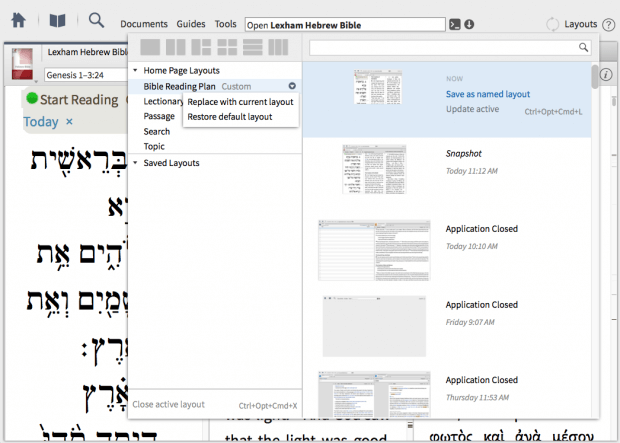Select the single-pane layout icon
The width and height of the screenshot is (620, 443).
coord(150,47)
